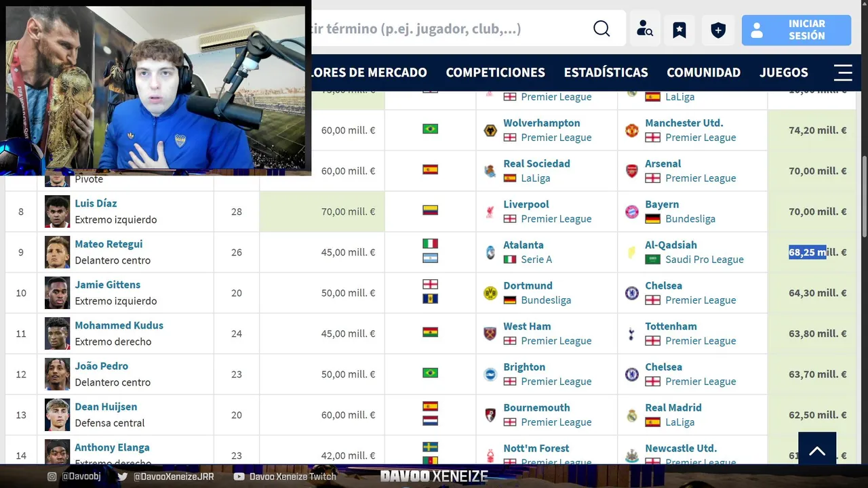Click the Real Sociedad club crest
The width and height of the screenshot is (868, 488).
pos(490,171)
